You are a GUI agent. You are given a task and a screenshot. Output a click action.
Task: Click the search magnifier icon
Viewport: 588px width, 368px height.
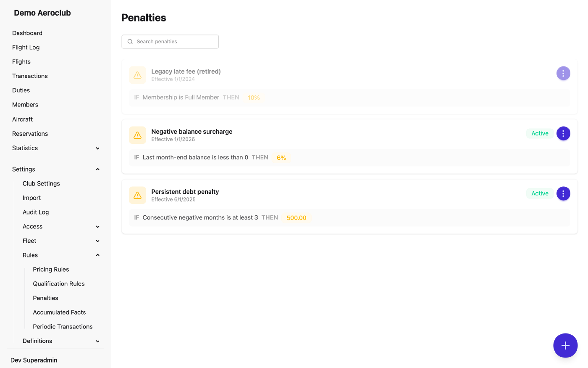tap(130, 42)
